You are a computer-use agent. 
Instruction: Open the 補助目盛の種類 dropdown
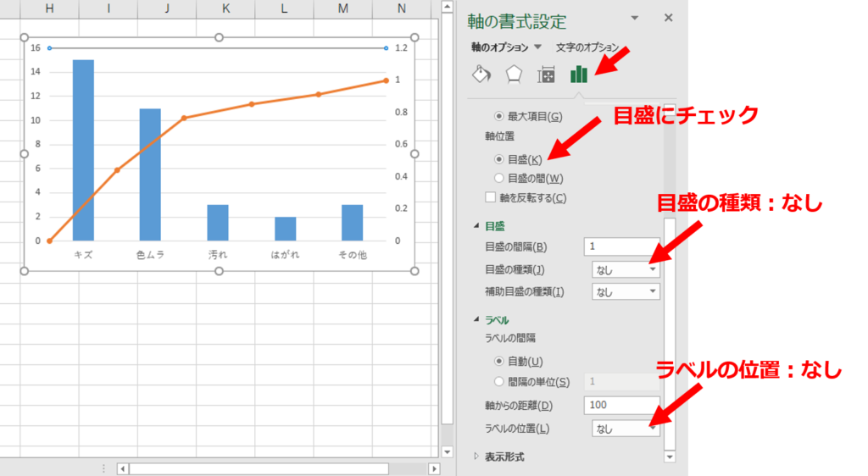coord(626,291)
